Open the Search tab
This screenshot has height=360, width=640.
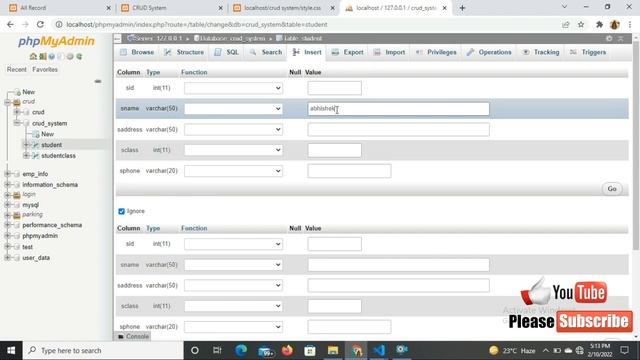pos(266,52)
